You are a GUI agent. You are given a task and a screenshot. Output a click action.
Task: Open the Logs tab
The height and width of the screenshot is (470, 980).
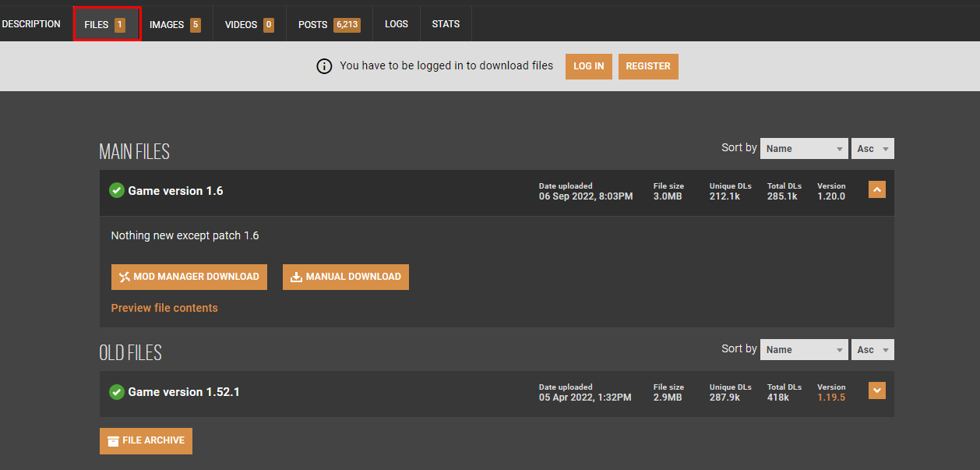[x=397, y=24]
